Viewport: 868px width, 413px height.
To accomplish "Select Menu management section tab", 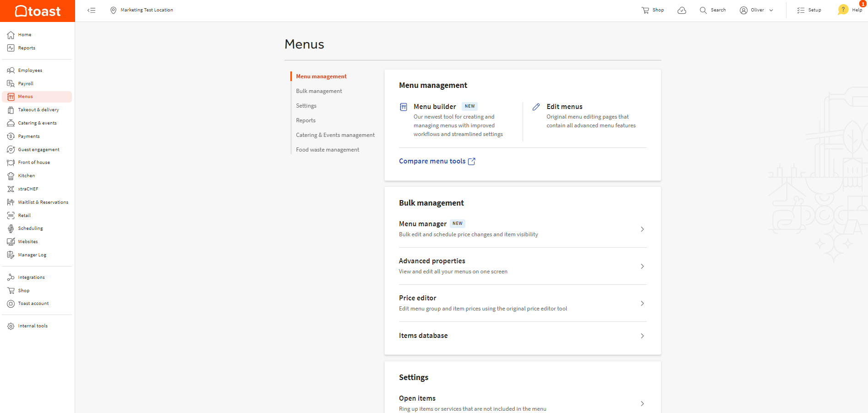I will (321, 76).
